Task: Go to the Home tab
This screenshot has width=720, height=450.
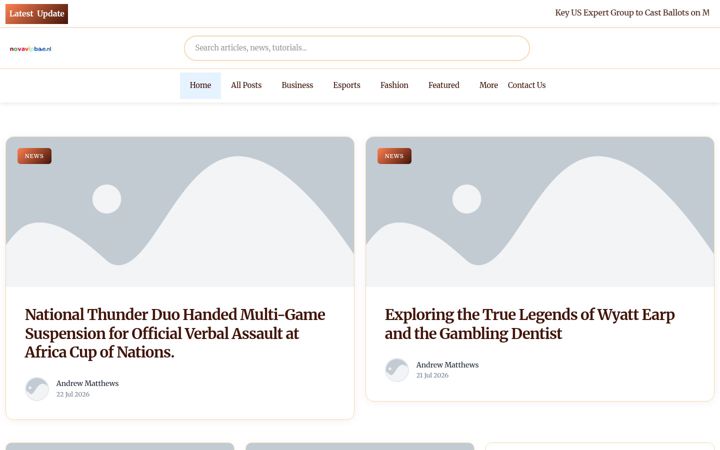Action: pos(200,85)
